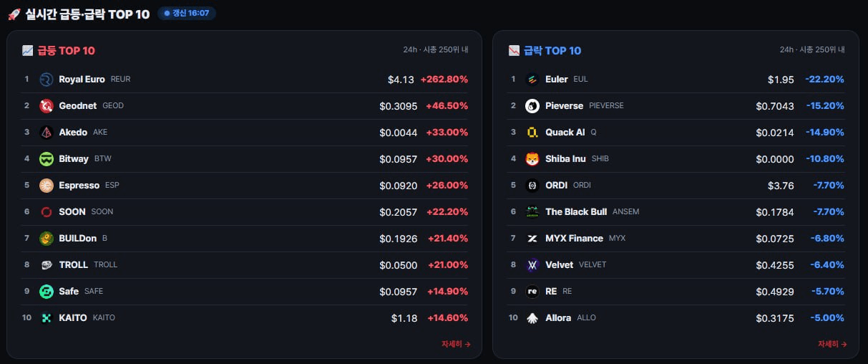The image size is (868, 364).
Task: Click the Quack AI yellow icon
Action: coord(532,133)
